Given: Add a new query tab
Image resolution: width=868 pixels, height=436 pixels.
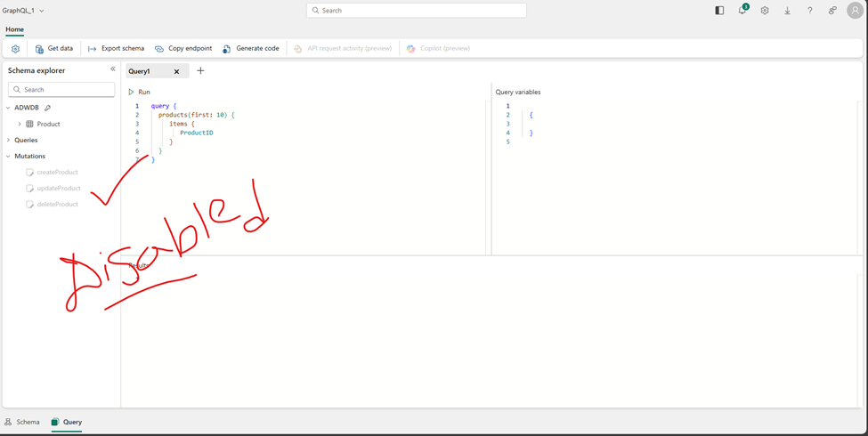Looking at the screenshot, I should click(200, 71).
